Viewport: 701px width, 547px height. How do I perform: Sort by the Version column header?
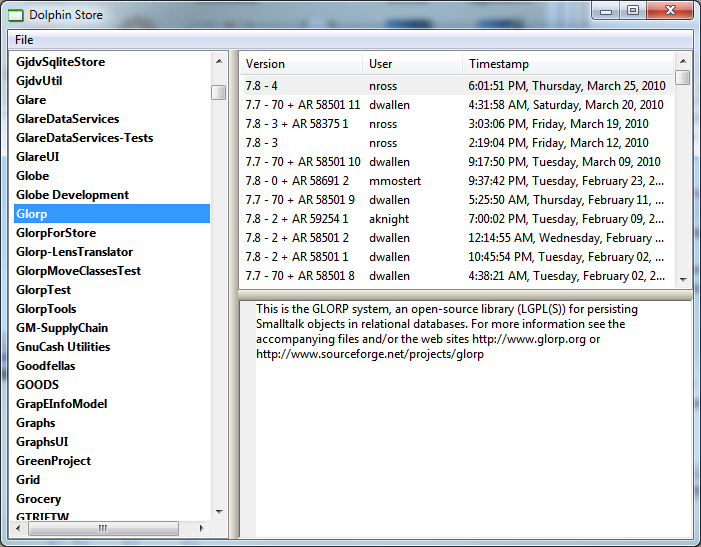301,64
